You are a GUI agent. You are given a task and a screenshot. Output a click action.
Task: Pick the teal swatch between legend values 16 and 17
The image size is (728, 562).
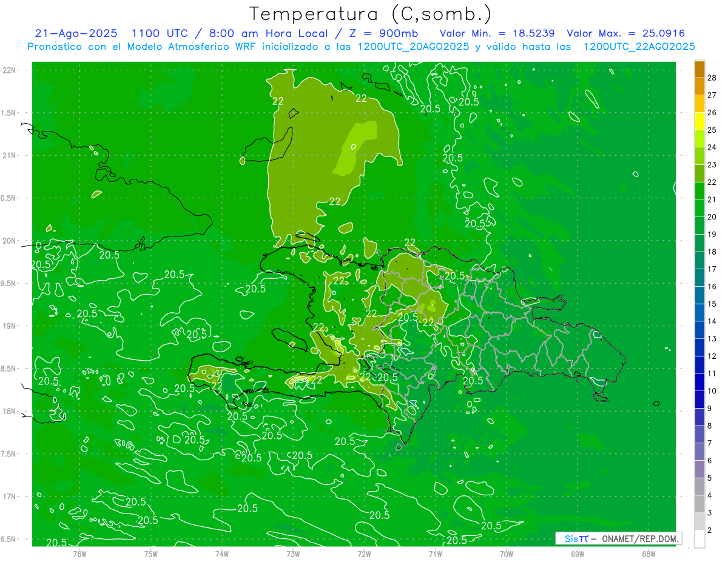[x=699, y=278]
